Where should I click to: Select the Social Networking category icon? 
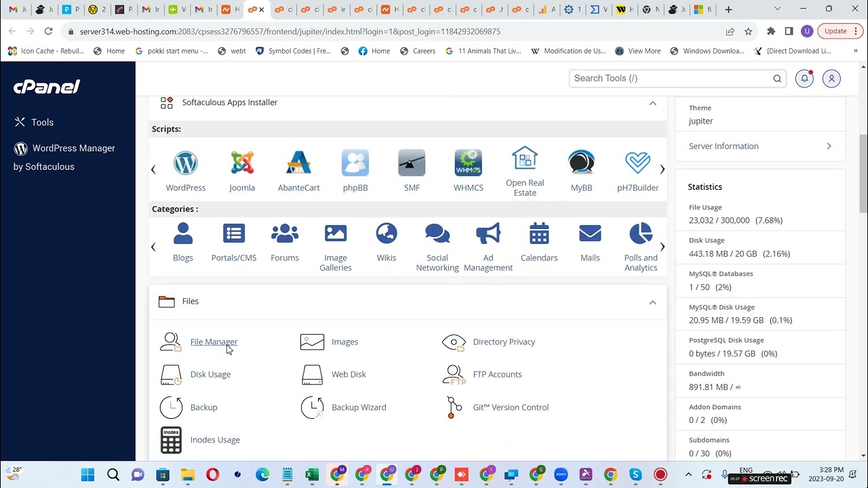[437, 233]
